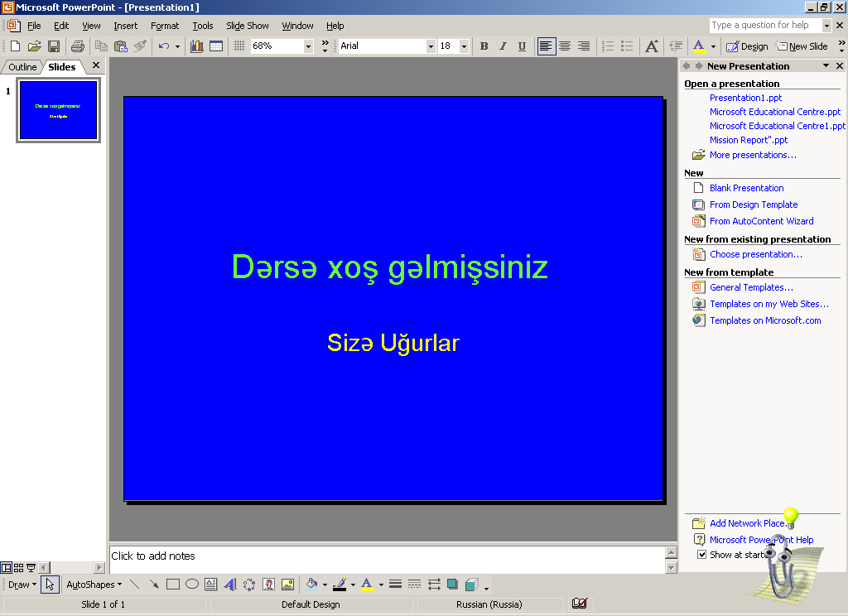Save the presentation with the floppy icon
This screenshot has width=848, height=616.
54,46
